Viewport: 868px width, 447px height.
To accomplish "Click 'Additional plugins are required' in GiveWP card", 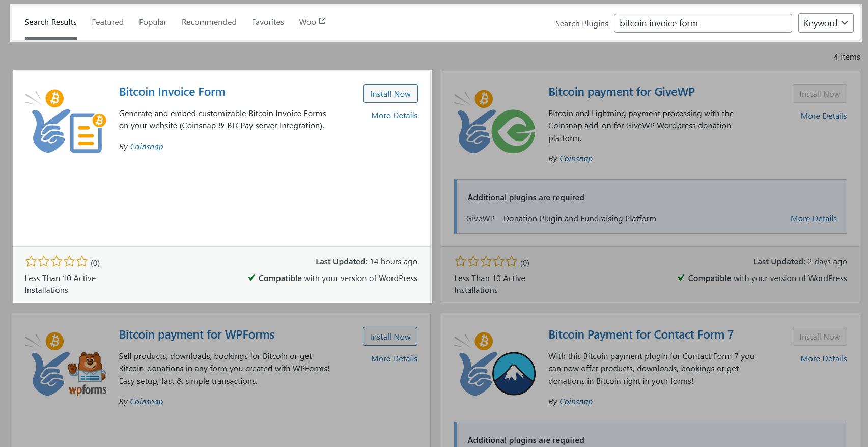I will (526, 198).
